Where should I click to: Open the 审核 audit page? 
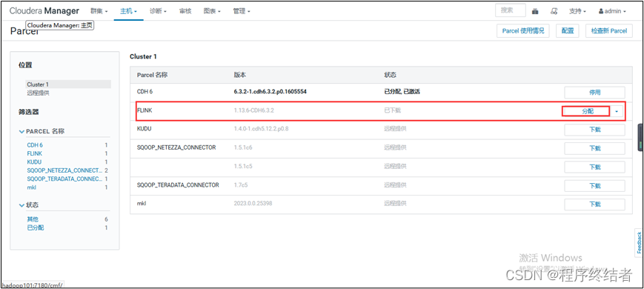(185, 12)
